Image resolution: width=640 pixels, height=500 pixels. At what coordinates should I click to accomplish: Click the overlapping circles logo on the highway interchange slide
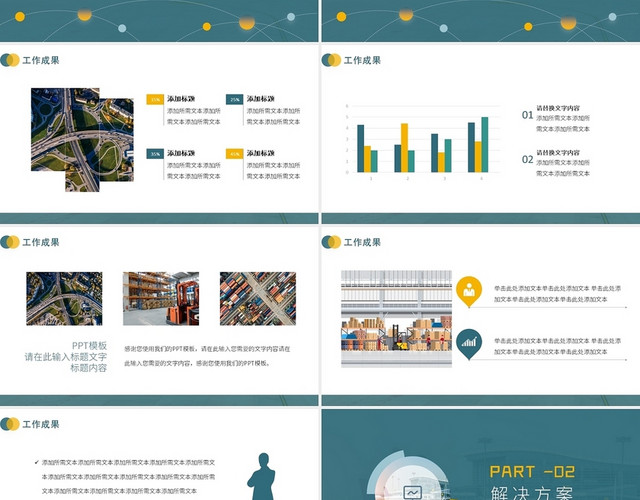(x=10, y=60)
